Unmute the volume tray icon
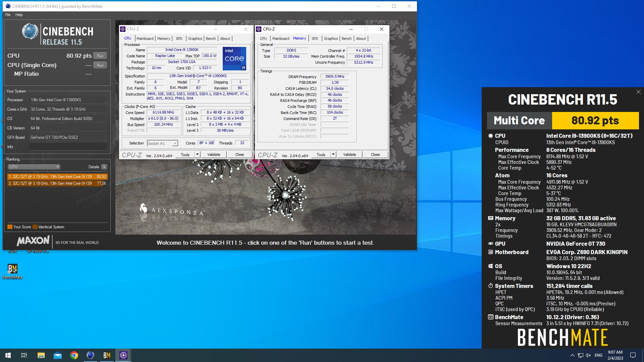Viewport: 644px width, 362px height. (588, 355)
